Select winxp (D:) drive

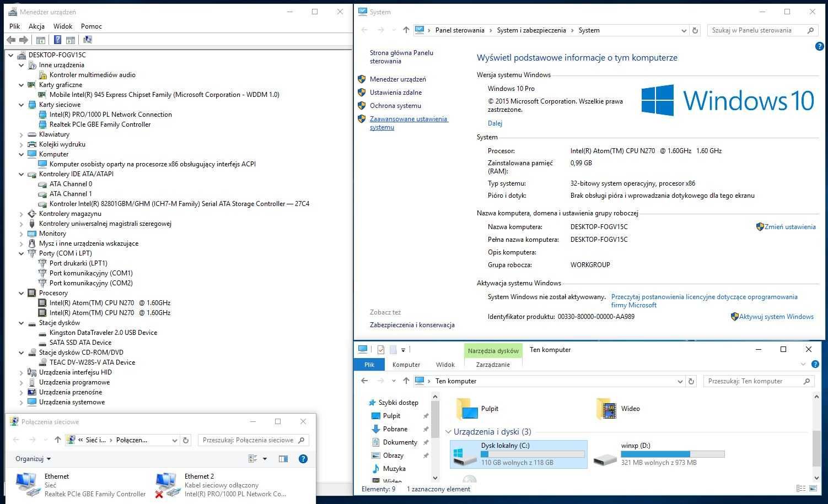tap(659, 454)
